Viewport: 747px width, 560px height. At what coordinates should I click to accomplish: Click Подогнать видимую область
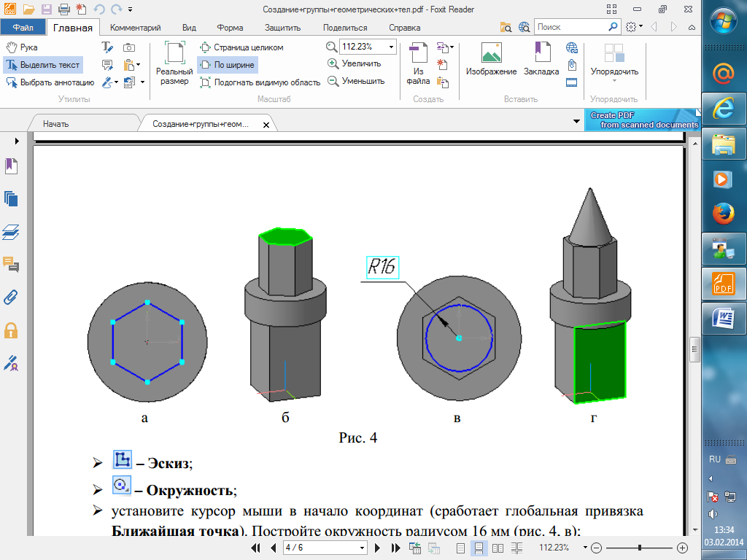(260, 82)
